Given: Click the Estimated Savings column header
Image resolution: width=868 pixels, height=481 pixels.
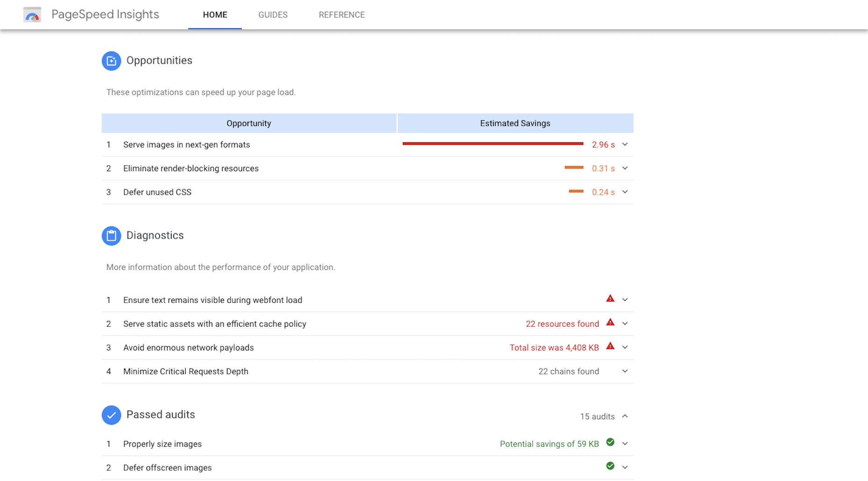Looking at the screenshot, I should point(515,123).
